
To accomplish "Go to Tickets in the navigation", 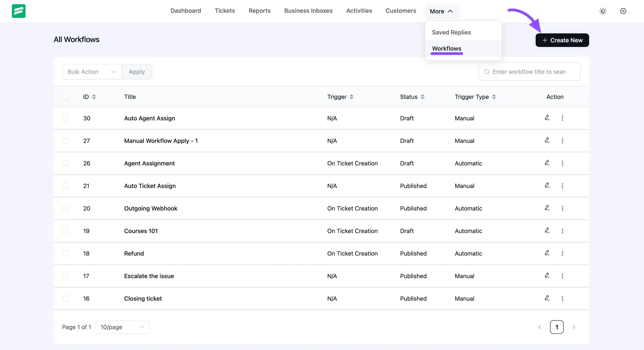I will (x=225, y=11).
